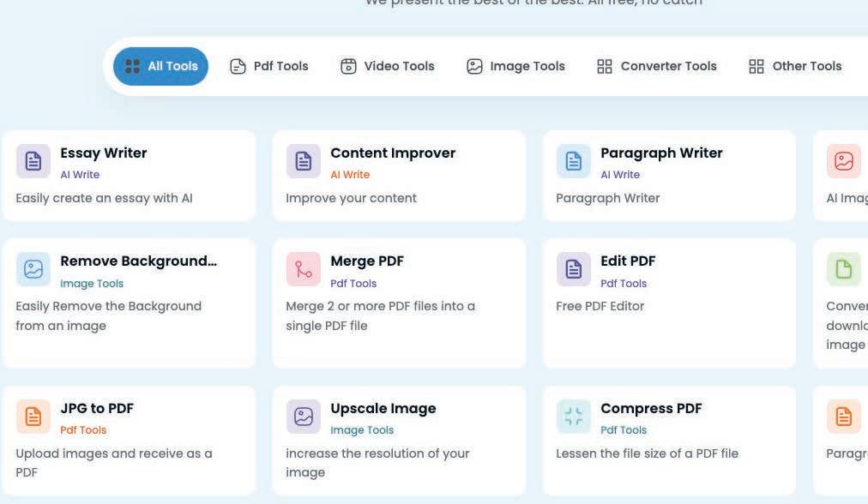Open the Remove Background tool title
This screenshot has width=868, height=504.
point(138,261)
